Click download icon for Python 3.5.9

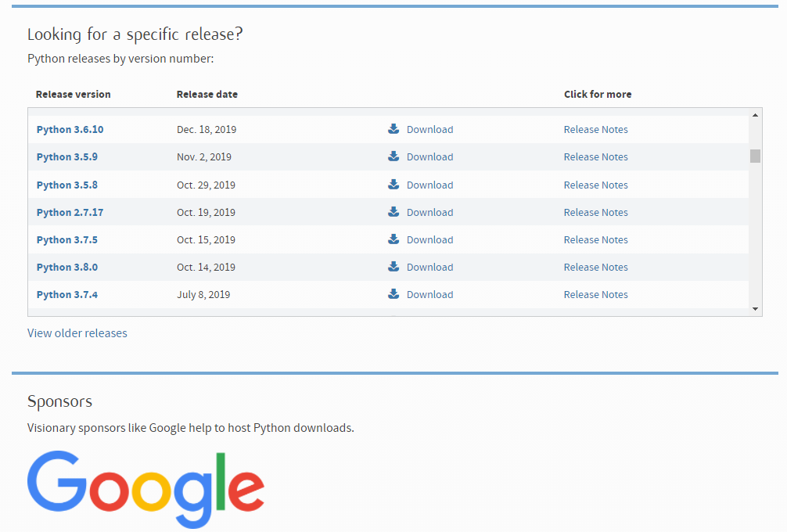click(x=393, y=156)
